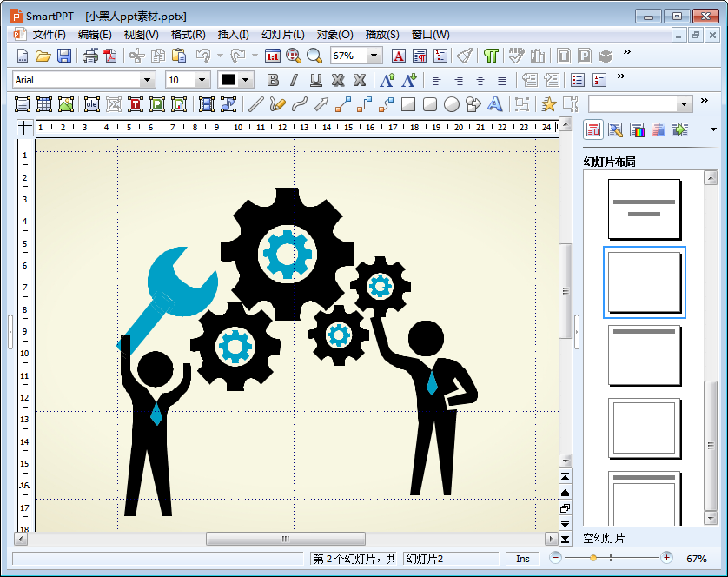Select the straight line drawing tool
728x577 pixels.
(255, 104)
